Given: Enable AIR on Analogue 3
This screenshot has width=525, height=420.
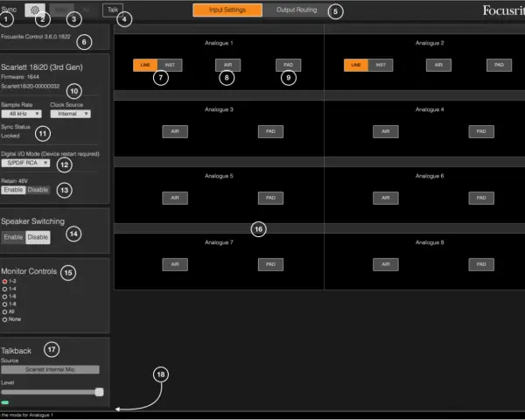Looking at the screenshot, I should 175,131.
